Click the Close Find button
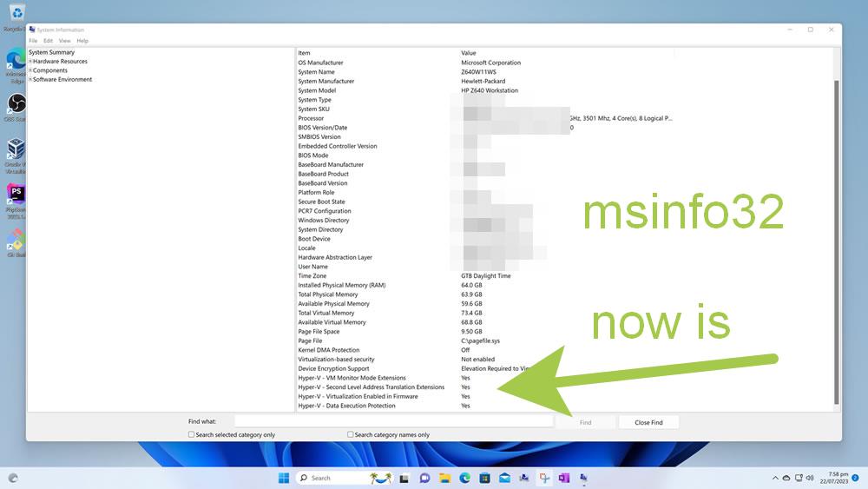 pyautogui.click(x=648, y=422)
